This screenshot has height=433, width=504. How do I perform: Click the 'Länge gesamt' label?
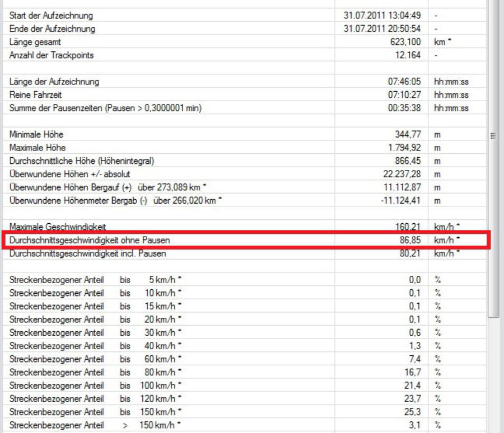click(x=35, y=42)
